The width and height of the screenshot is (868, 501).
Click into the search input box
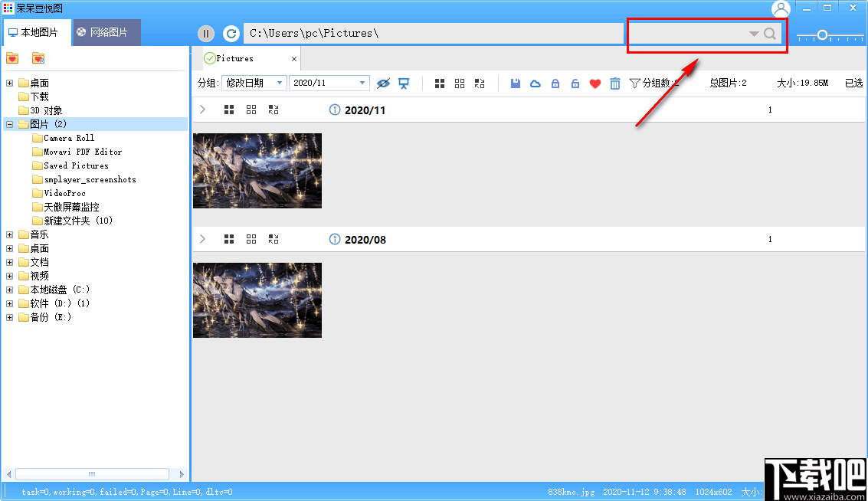click(688, 34)
